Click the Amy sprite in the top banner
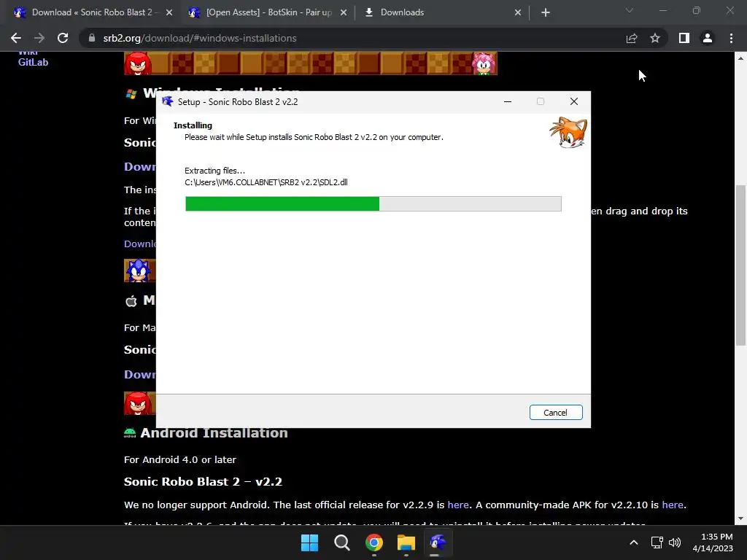This screenshot has width=747, height=560. point(484,63)
